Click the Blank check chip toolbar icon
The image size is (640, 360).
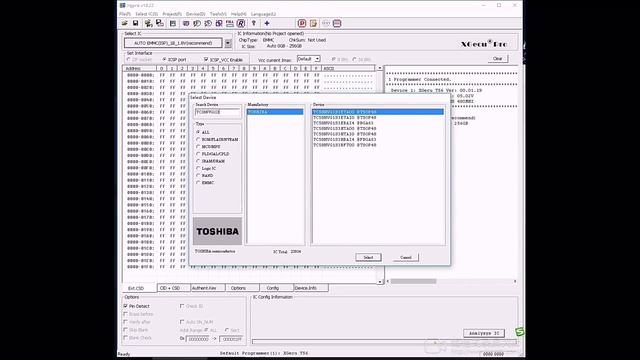pyautogui.click(x=186, y=23)
